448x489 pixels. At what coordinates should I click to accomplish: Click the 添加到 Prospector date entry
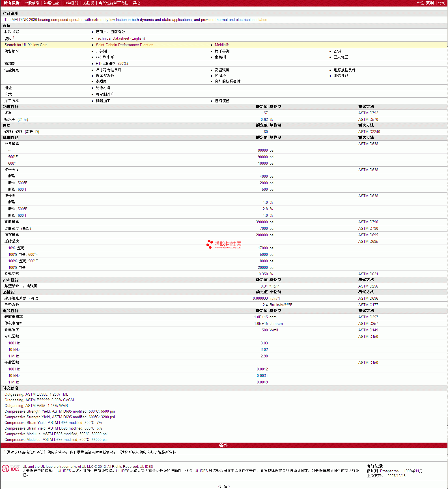[395, 471]
